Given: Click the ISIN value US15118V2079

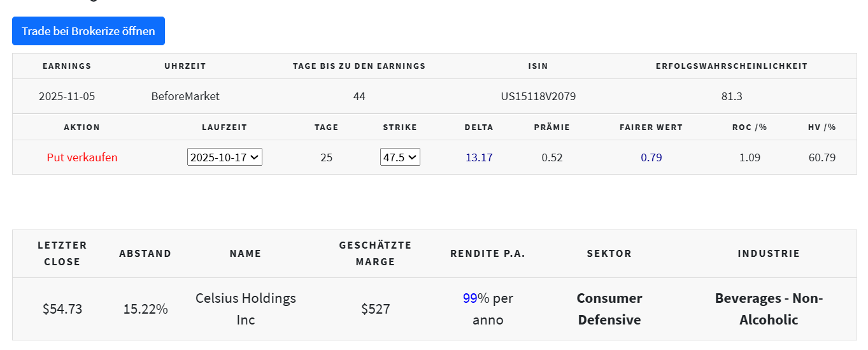Looking at the screenshot, I should (x=538, y=97).
